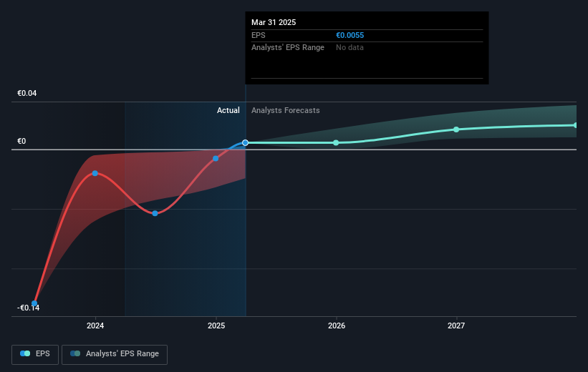Toggle the Analysts' EPS Range legend
The width and height of the screenshot is (588, 372).
coord(115,354)
